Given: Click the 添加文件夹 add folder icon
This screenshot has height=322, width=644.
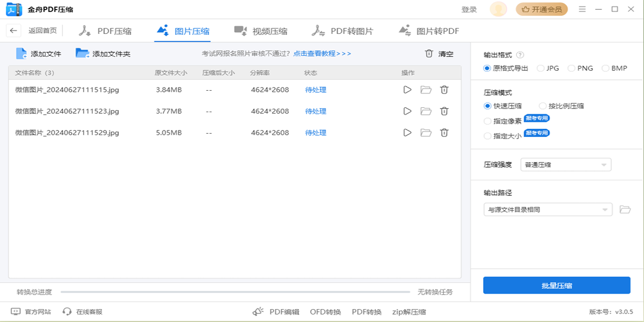Looking at the screenshot, I should 83,54.
